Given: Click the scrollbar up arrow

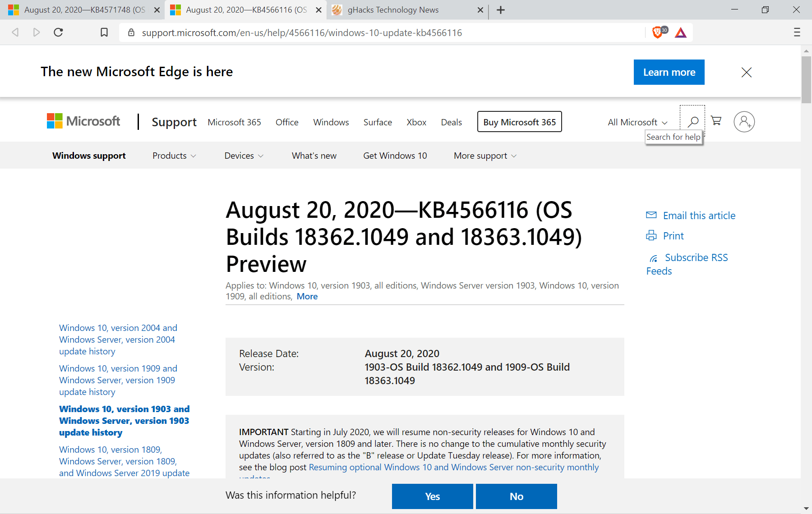Looking at the screenshot, I should tap(806, 50).
